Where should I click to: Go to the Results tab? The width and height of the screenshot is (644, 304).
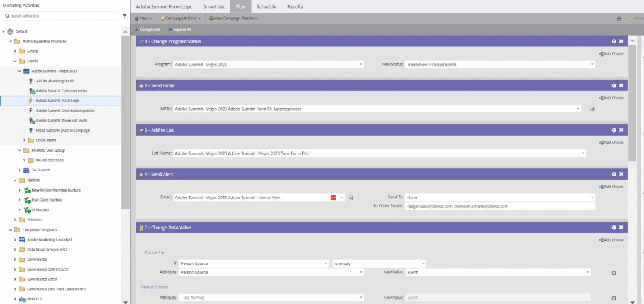pyautogui.click(x=295, y=6)
